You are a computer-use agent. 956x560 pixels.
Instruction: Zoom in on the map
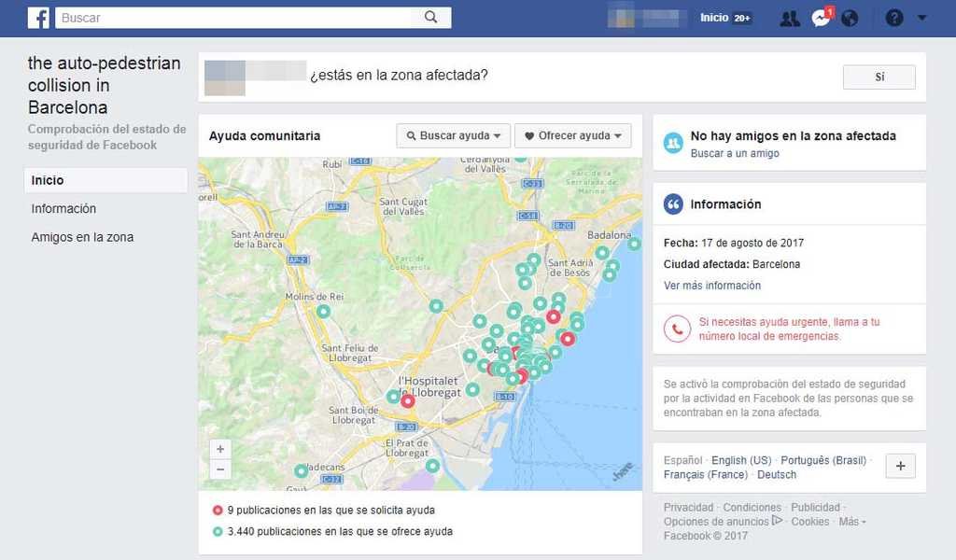tap(220, 449)
